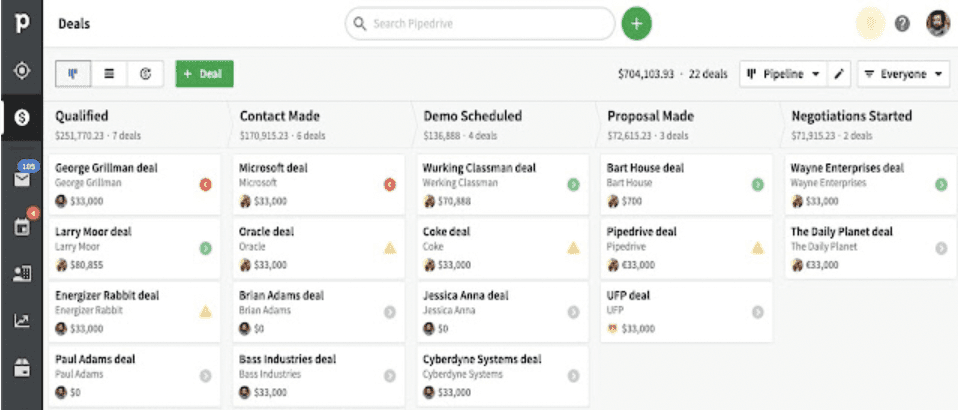The image size is (958, 410).
Task: Open the user profile avatar menu
Action: [x=938, y=24]
